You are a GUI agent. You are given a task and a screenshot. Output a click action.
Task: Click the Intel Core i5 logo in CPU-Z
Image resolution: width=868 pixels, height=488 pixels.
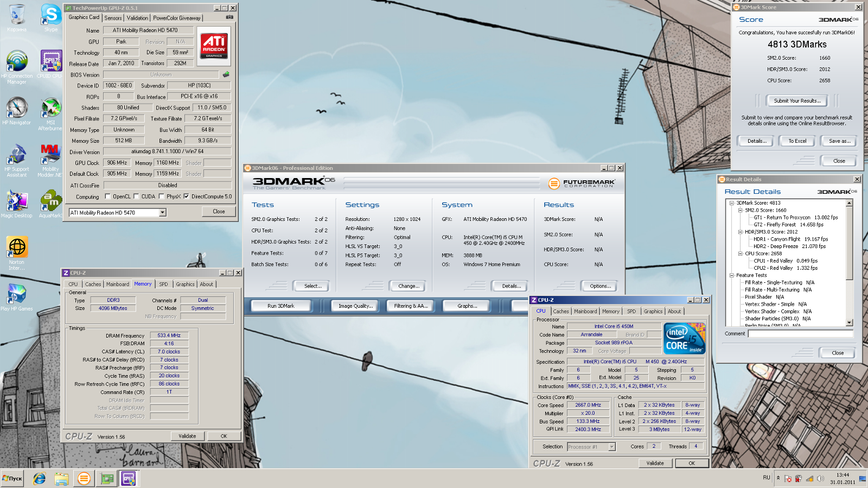[x=684, y=339]
